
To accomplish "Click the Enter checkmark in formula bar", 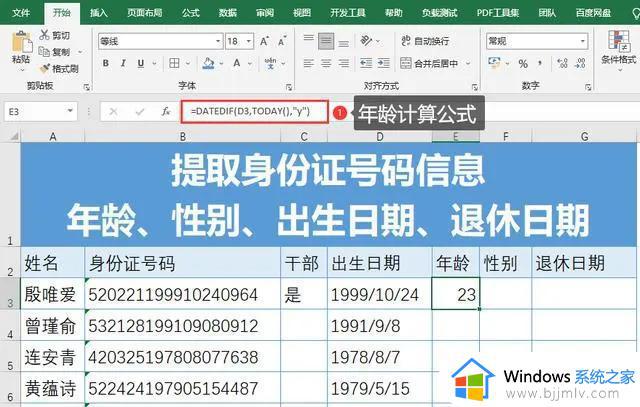I will coord(140,111).
